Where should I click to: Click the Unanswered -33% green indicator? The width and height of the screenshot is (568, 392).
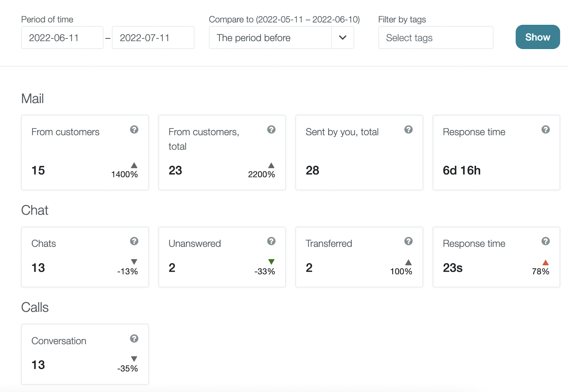[x=271, y=262]
